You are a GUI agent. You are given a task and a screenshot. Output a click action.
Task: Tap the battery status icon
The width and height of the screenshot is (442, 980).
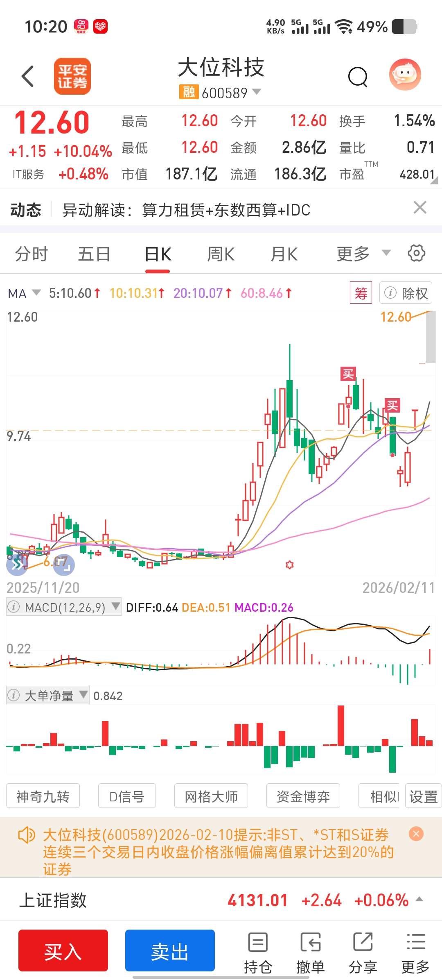404,27
